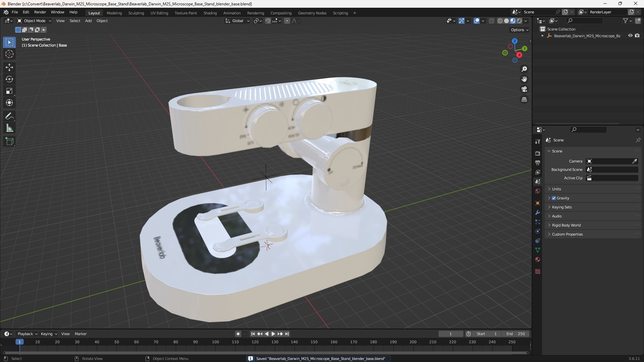Disable Beaverlab collection in renders camera icon
Image resolution: width=644 pixels, height=362 pixels.
[637, 36]
